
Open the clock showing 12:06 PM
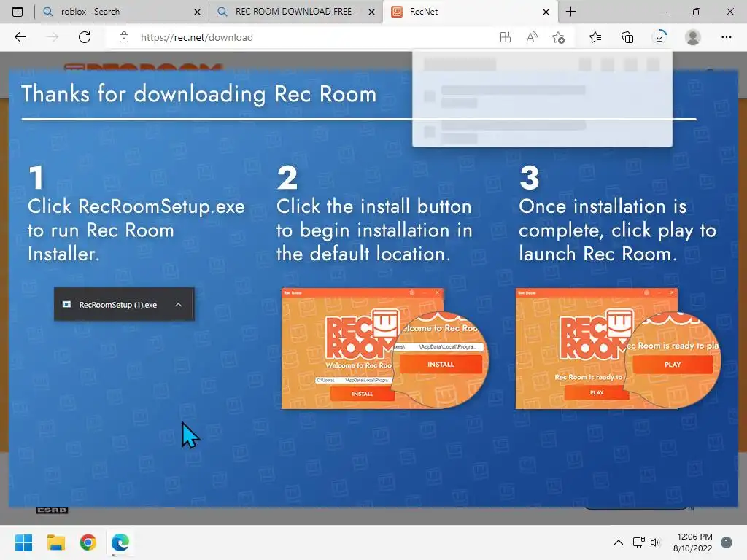pos(693,542)
